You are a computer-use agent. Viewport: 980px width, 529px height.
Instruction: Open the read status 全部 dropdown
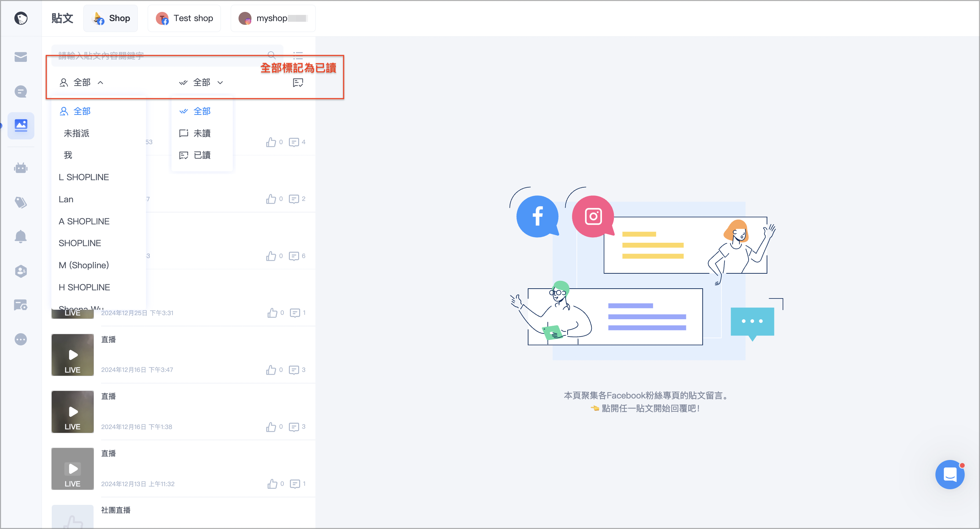click(201, 83)
